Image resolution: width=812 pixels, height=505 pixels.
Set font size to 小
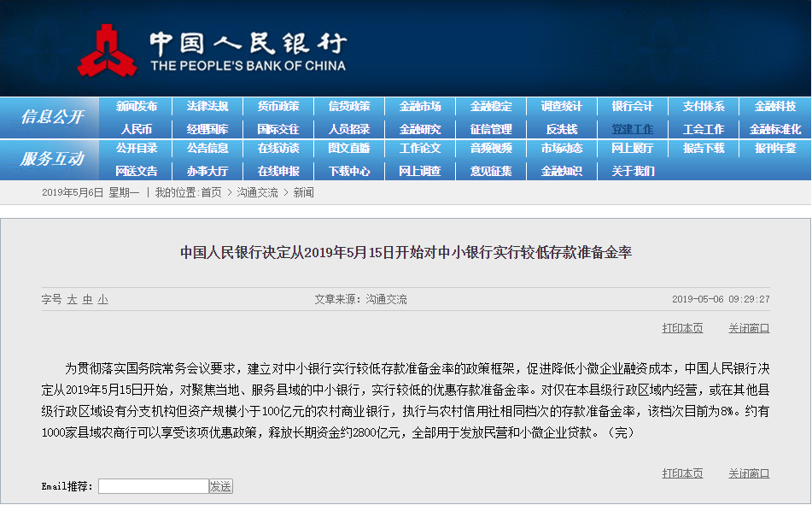pos(103,300)
